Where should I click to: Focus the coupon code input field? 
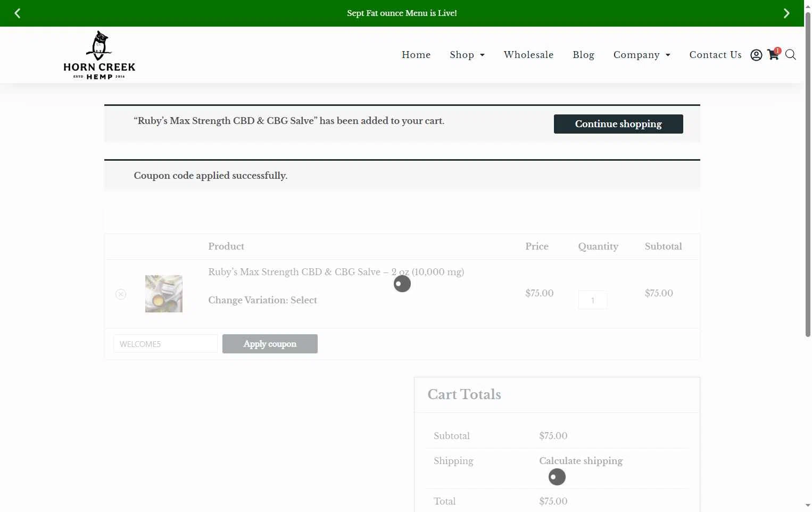coord(165,344)
